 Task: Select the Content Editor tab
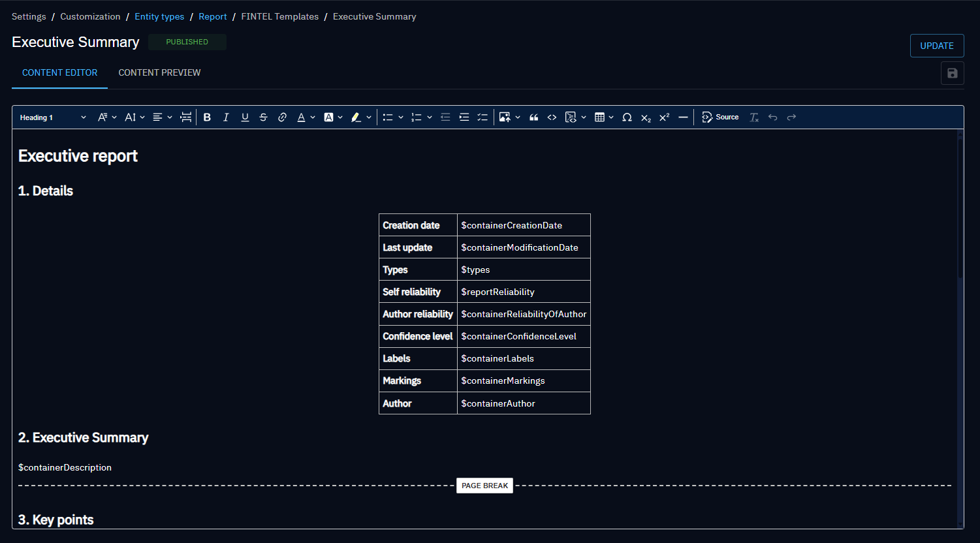click(x=59, y=72)
